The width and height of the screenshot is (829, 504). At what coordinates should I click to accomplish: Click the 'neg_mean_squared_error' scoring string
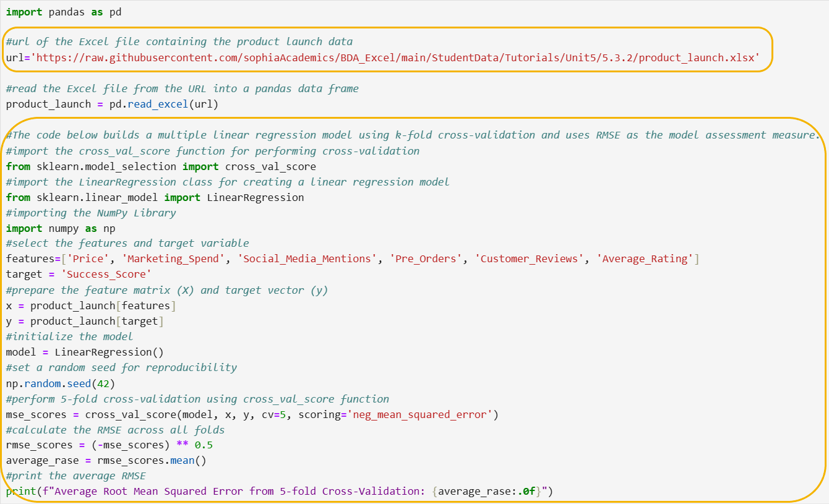tap(421, 414)
